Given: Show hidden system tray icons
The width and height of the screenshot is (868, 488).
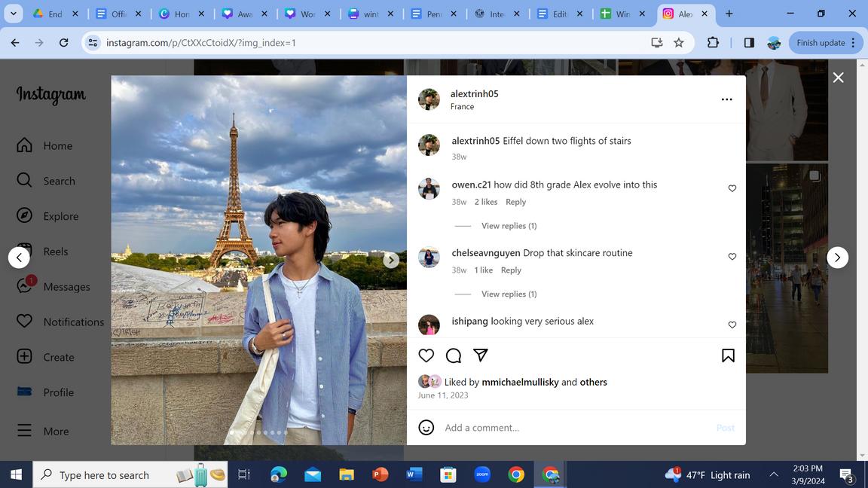Looking at the screenshot, I should (x=774, y=474).
